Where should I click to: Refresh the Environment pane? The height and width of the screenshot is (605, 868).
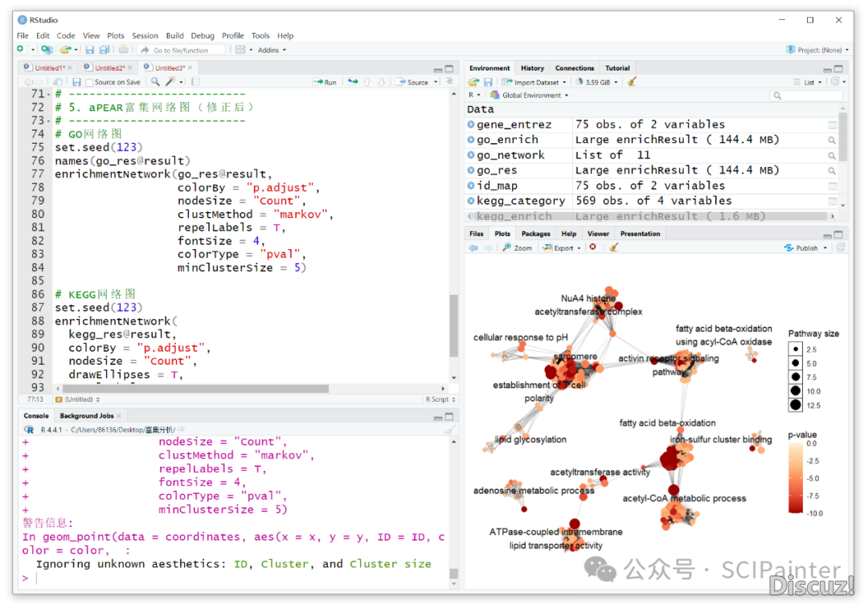pyautogui.click(x=835, y=82)
